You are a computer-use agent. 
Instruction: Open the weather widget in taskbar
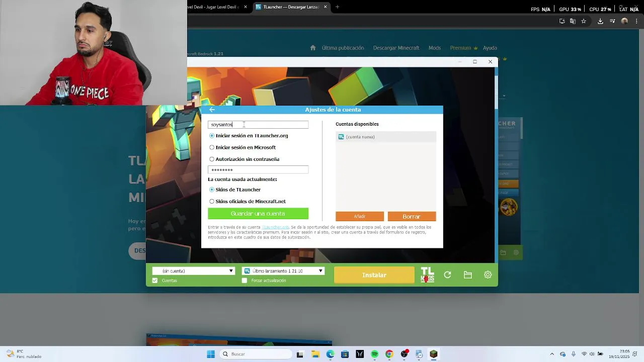[24, 354]
